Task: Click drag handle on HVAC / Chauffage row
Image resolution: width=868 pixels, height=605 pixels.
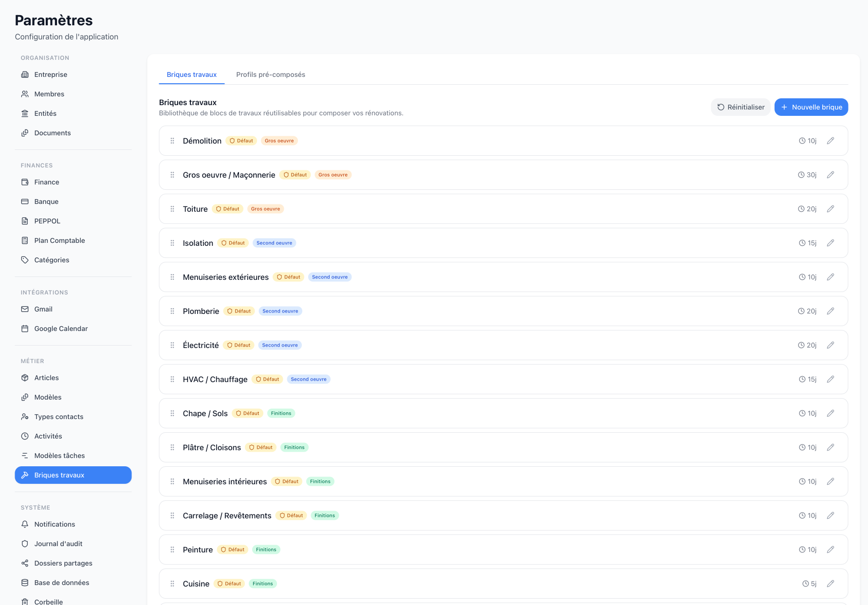Action: (172, 379)
